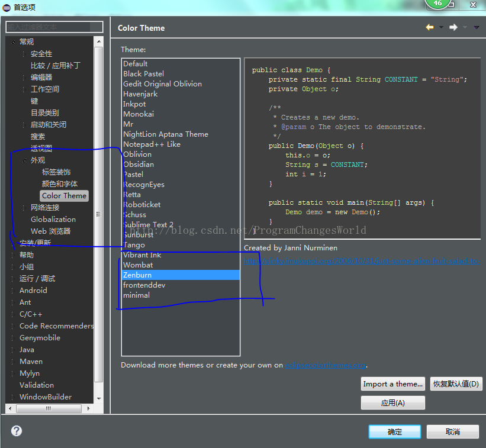Click the 应用(A) apply button
Image resolution: width=486 pixels, height=448 pixels.
coord(392,403)
